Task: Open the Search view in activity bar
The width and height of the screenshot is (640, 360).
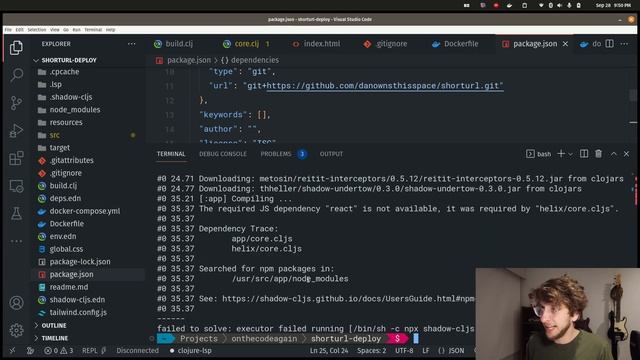Action: [x=16, y=75]
